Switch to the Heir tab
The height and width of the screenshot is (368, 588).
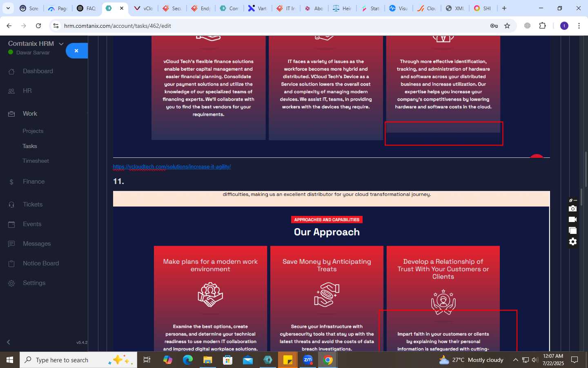(342, 8)
